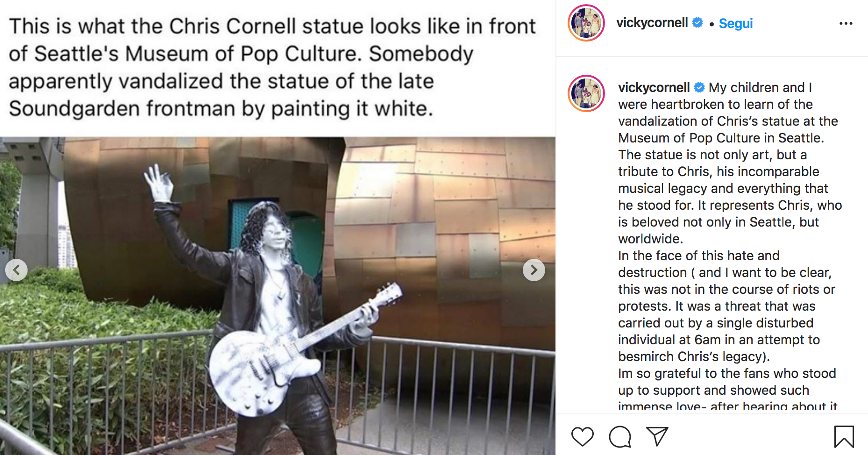The image size is (868, 455).
Task: Open the three-dot more options menu
Action: pos(846,23)
